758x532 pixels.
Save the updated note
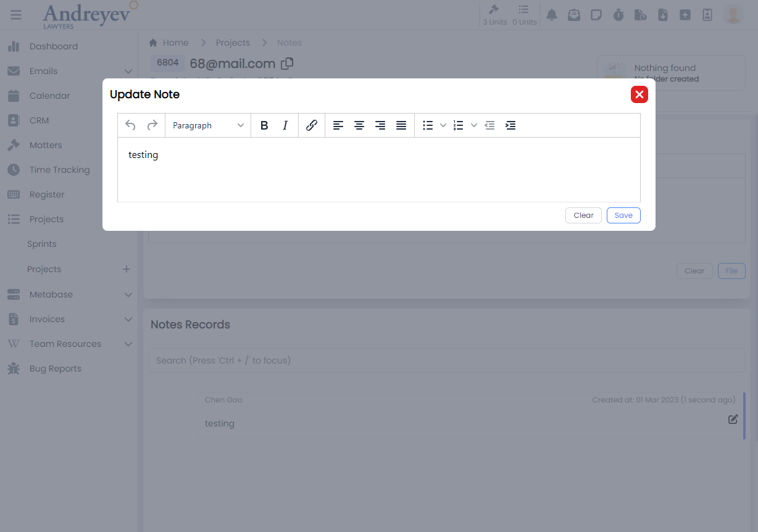[623, 215]
